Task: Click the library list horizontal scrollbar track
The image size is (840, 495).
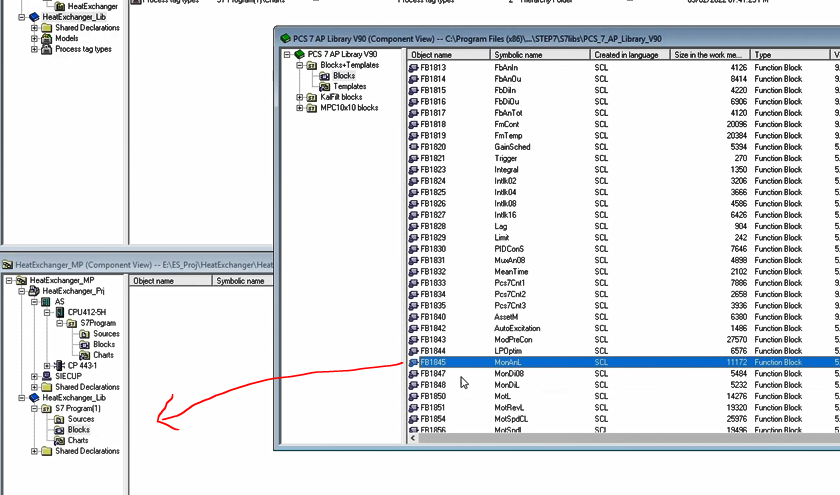Action: 629,438
